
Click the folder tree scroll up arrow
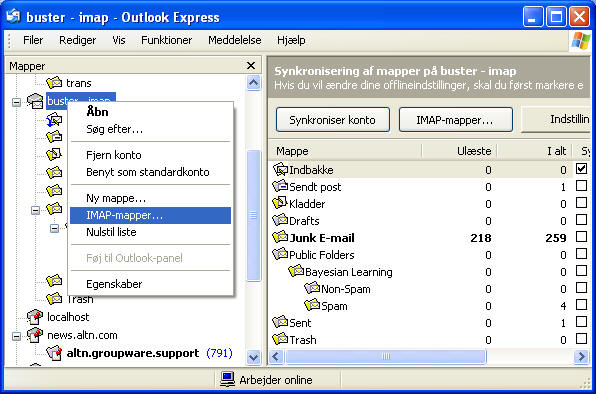[254, 82]
